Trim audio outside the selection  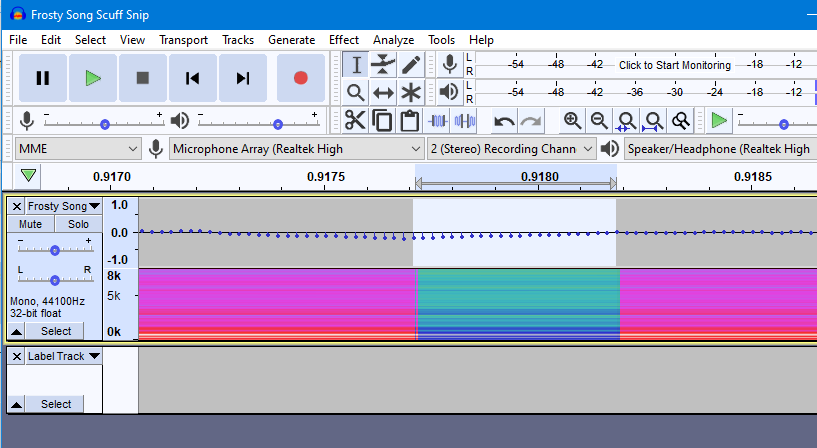(437, 121)
